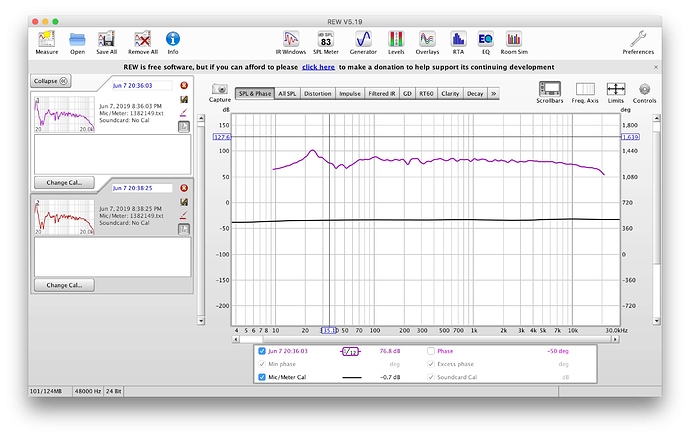Open the SPL Meter tool
690x437 pixels.
click(x=326, y=39)
